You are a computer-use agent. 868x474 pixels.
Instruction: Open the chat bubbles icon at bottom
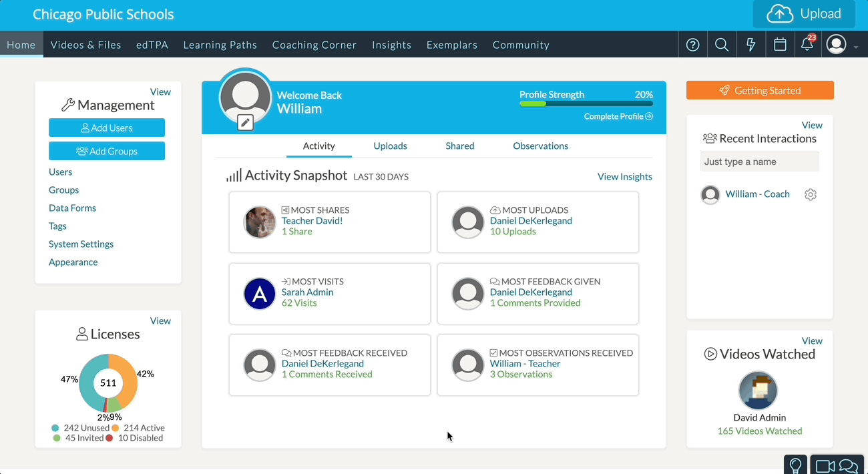point(849,465)
